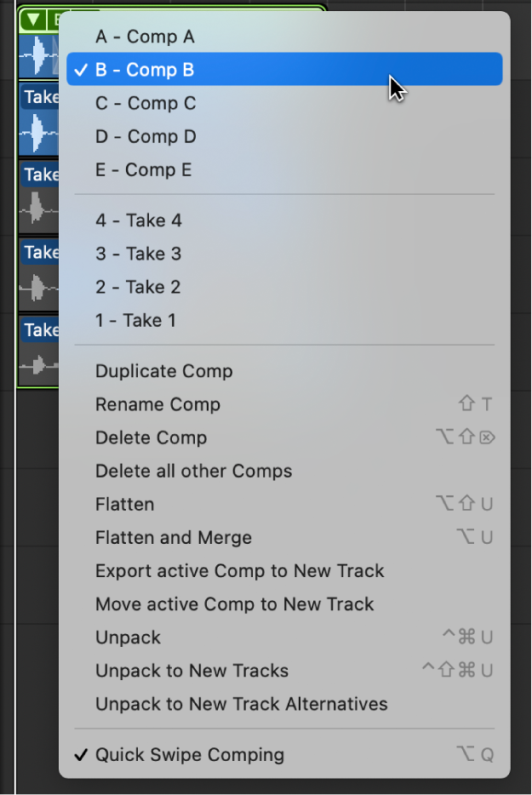Choose Rename Comp
Viewport: 532px width, 795px height.
(157, 404)
